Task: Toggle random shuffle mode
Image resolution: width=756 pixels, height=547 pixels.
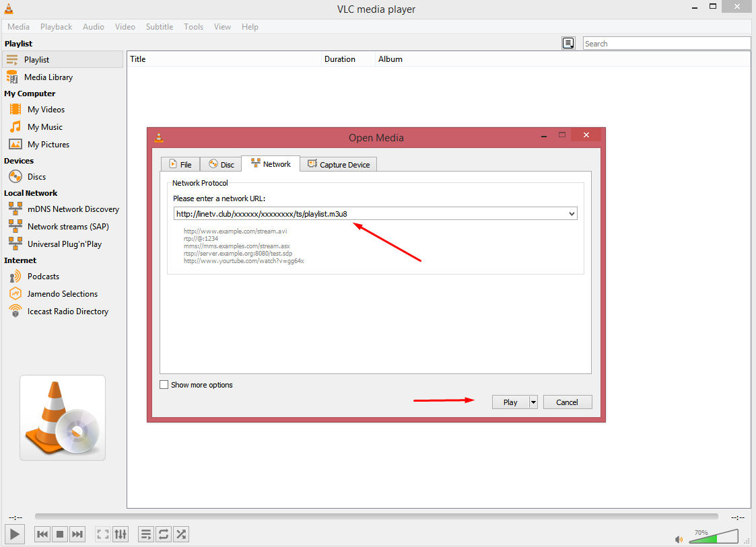Action: (181, 534)
